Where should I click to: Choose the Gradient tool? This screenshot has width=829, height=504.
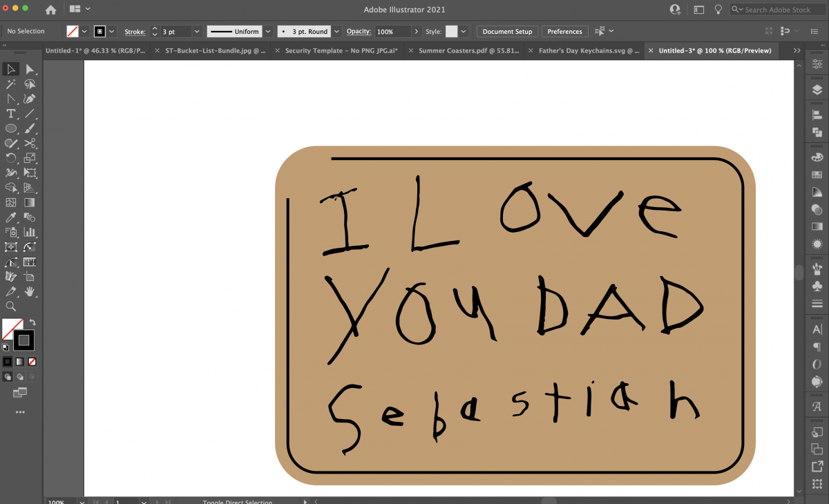click(x=30, y=202)
